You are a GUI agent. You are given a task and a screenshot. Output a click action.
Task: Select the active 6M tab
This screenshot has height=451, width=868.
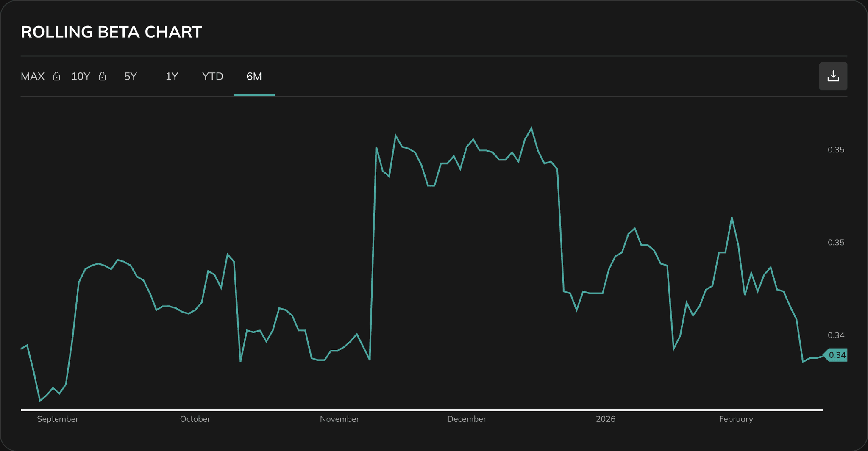click(x=253, y=77)
